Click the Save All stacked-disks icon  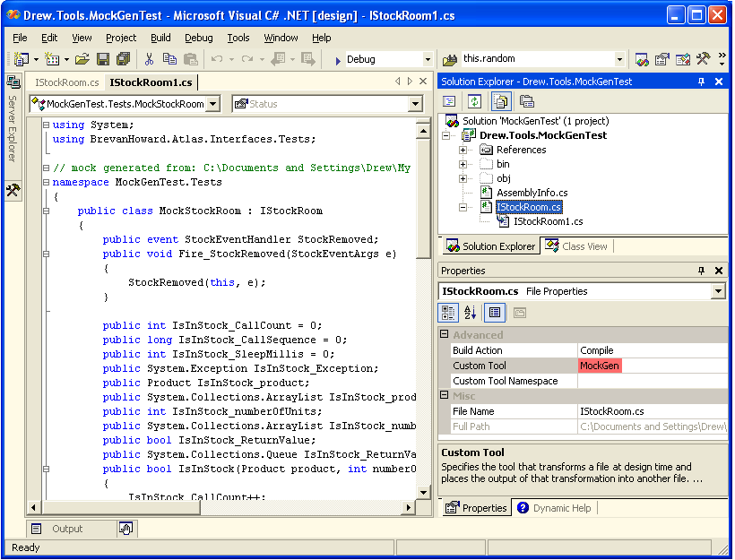[x=124, y=59]
